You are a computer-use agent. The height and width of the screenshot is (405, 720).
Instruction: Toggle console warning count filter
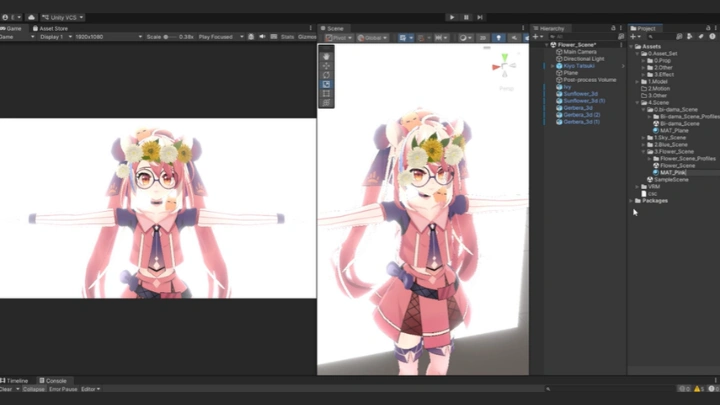(698, 389)
